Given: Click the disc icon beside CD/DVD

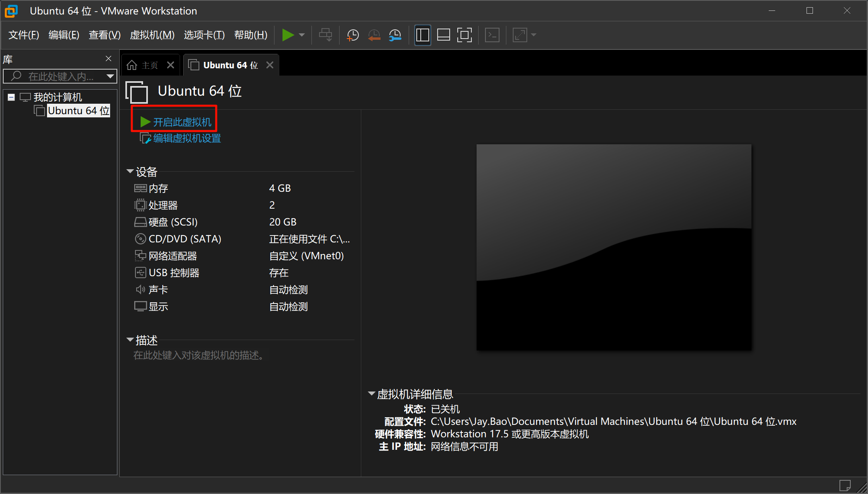Looking at the screenshot, I should [x=140, y=239].
